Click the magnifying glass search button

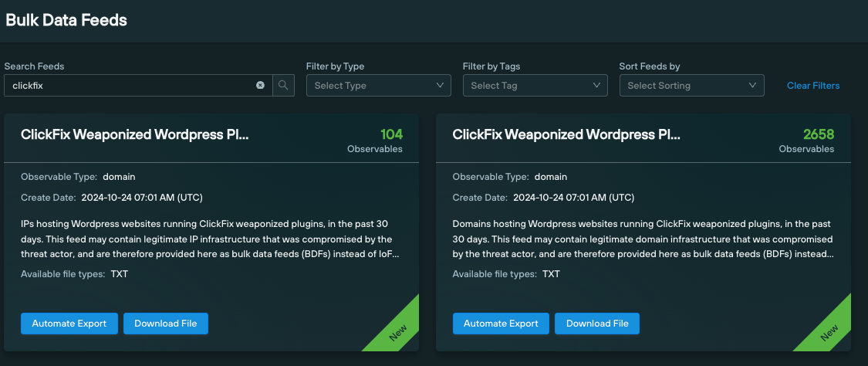click(283, 85)
